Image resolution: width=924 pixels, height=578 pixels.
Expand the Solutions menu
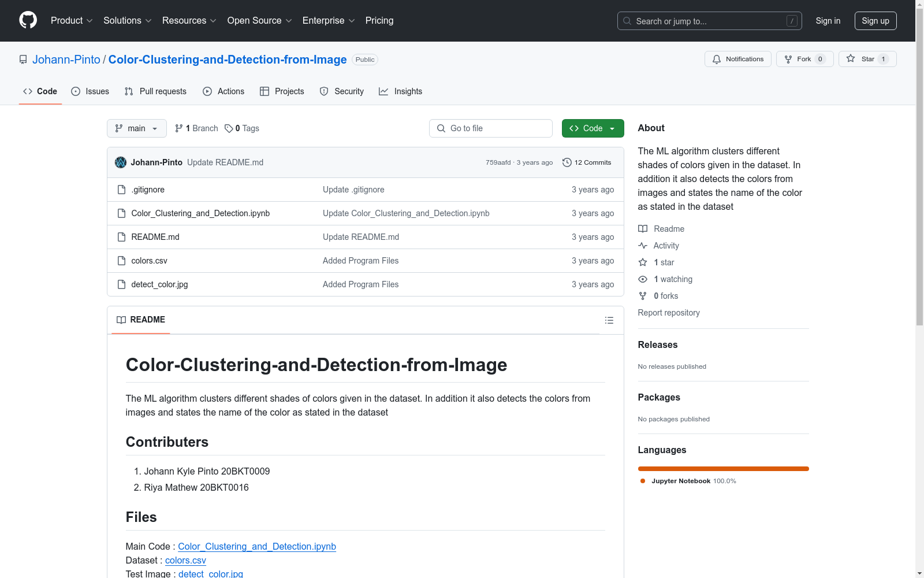(127, 21)
